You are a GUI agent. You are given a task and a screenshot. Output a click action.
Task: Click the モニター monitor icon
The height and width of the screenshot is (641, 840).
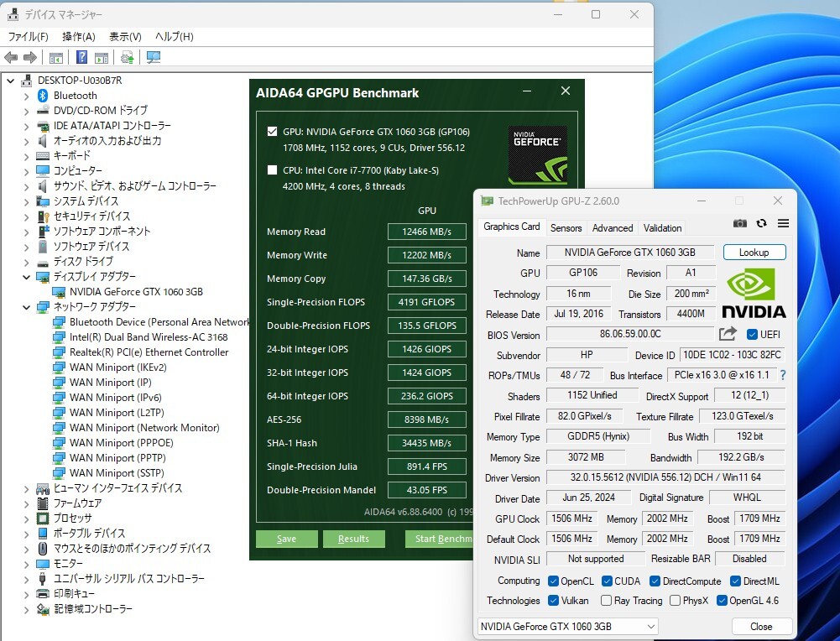(x=43, y=564)
